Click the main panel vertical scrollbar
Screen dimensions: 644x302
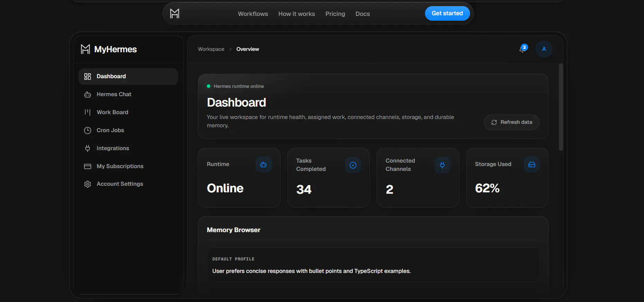(x=561, y=107)
